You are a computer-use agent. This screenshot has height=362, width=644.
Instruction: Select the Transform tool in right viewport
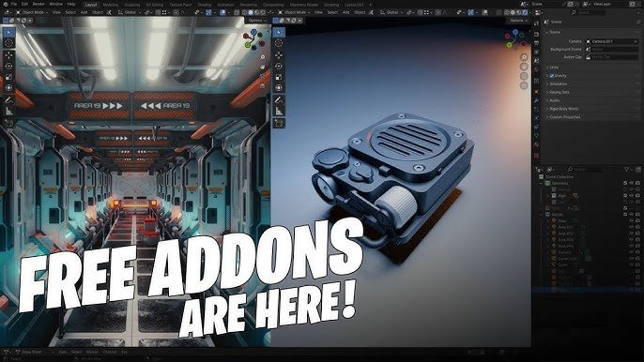coord(279,88)
